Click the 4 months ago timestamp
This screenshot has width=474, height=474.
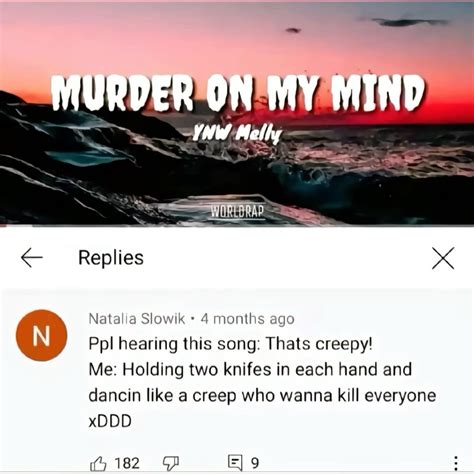click(x=247, y=319)
